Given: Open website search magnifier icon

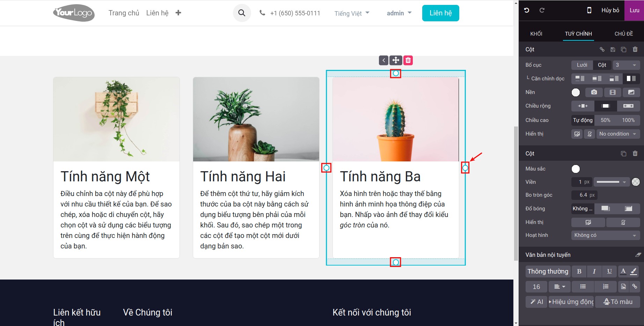Looking at the screenshot, I should click(x=242, y=13).
